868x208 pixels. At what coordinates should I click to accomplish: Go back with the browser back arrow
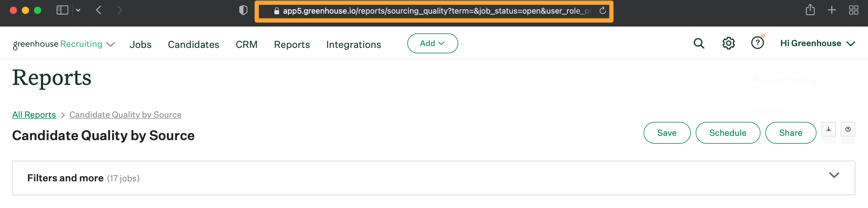tap(99, 10)
